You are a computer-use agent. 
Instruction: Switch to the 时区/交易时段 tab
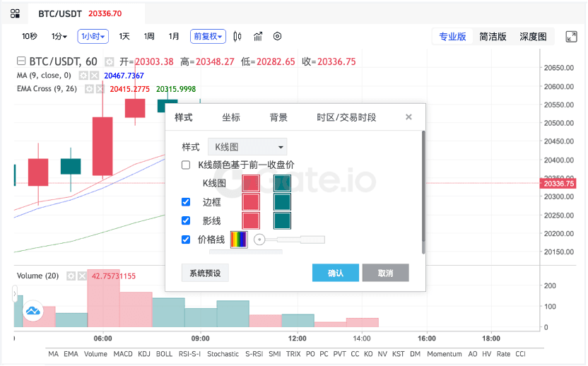point(346,117)
